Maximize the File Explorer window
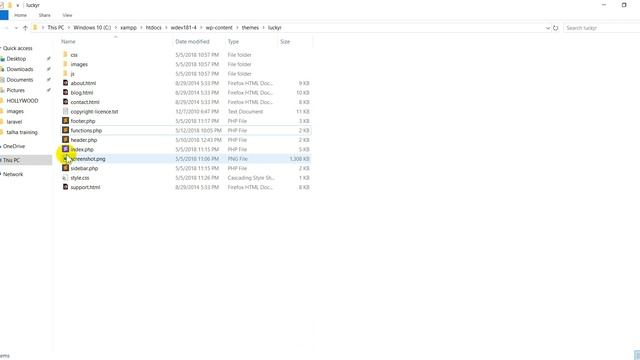640x360 pixels. (x=624, y=5)
